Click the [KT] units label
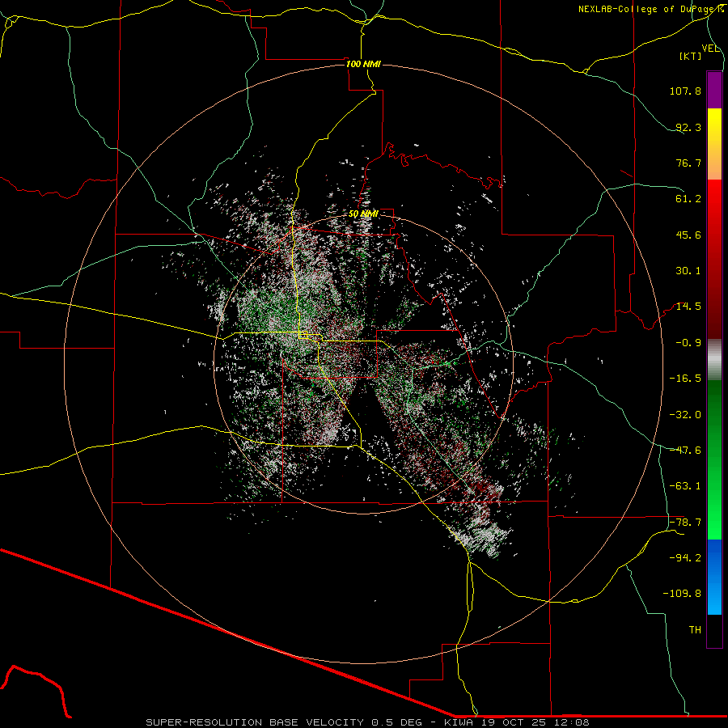The image size is (728, 728). click(x=691, y=56)
